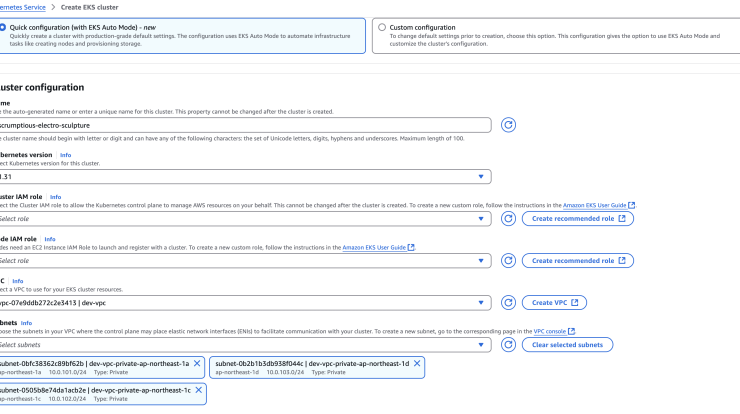This screenshot has height=414, width=740.
Task: Open Info link for Node IAM role
Action: [x=50, y=239]
